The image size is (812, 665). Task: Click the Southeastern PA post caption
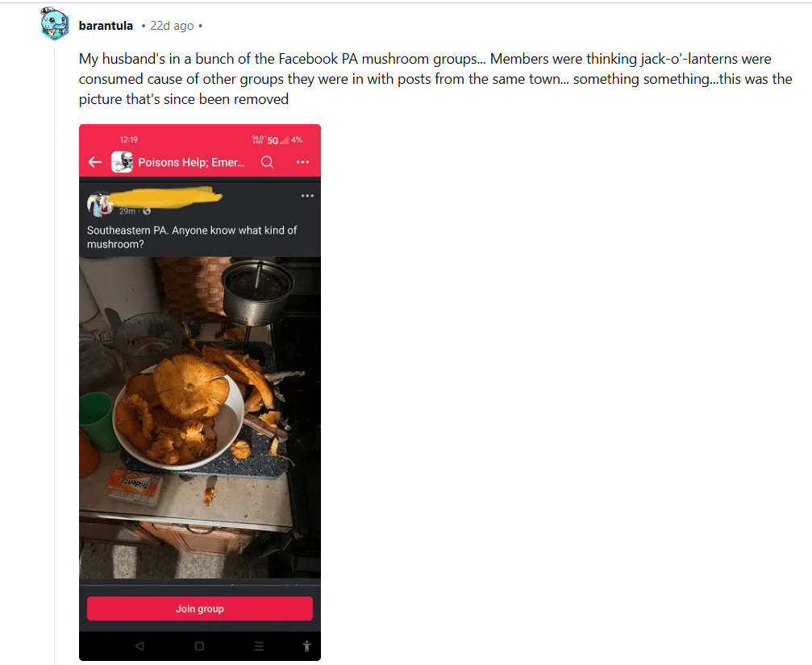pyautogui.click(x=192, y=237)
